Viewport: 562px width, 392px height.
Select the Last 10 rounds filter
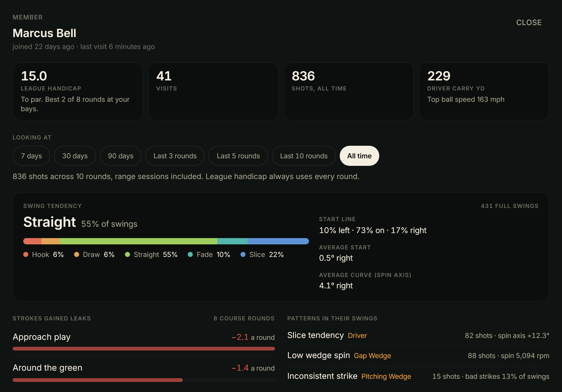point(304,156)
